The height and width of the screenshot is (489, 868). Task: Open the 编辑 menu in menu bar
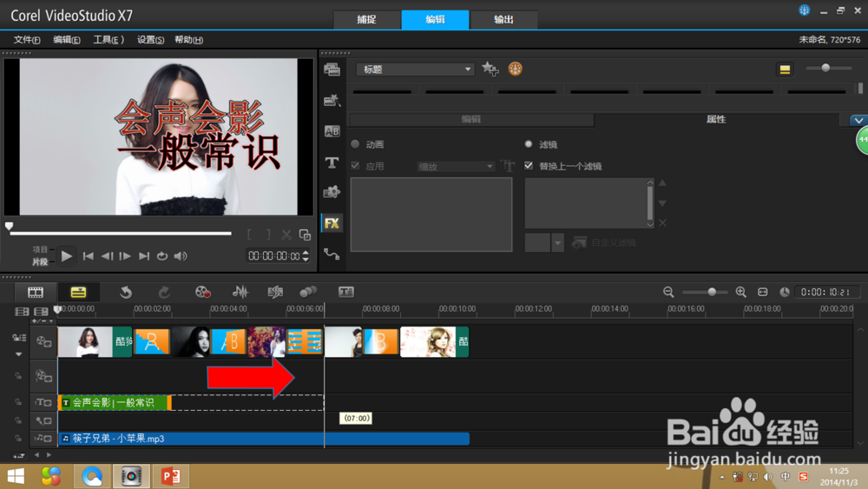pyautogui.click(x=67, y=39)
